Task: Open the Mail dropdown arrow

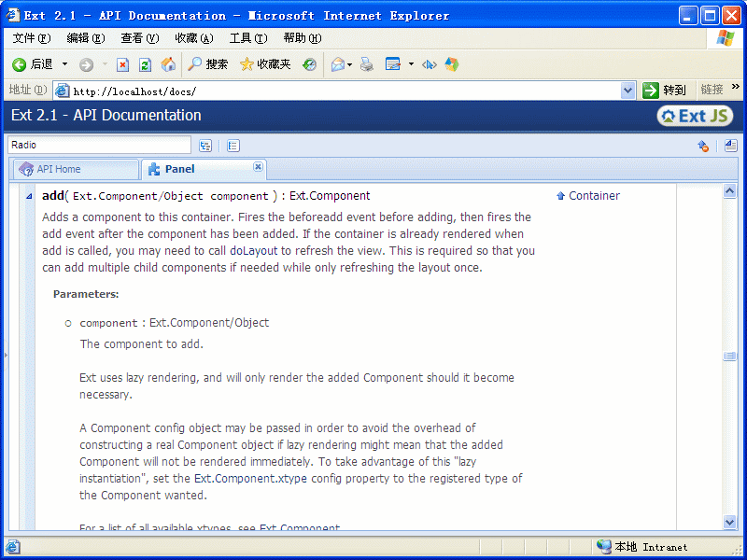Action: [349, 64]
